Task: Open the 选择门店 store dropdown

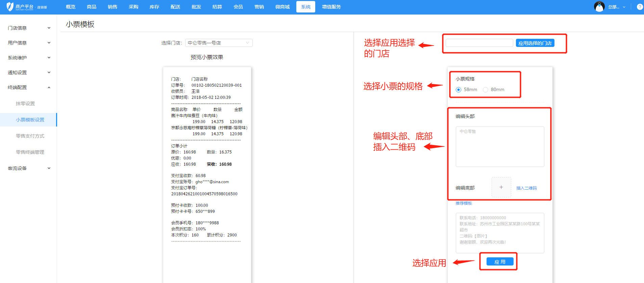Action: tap(219, 43)
